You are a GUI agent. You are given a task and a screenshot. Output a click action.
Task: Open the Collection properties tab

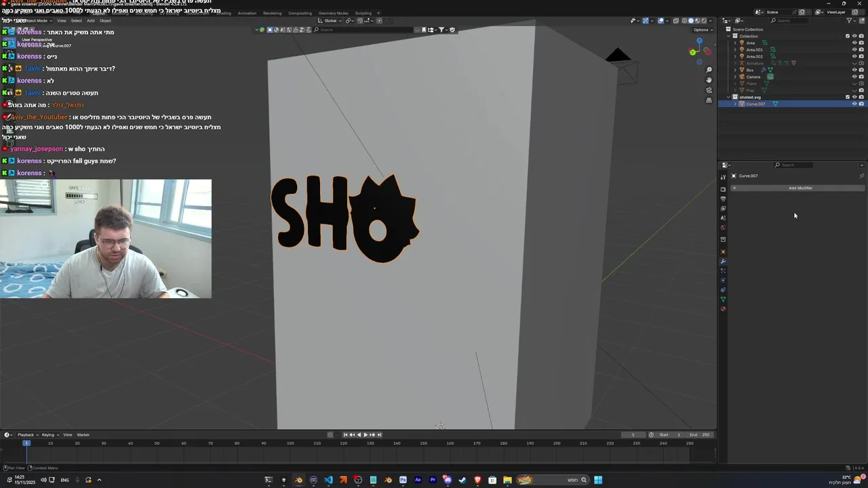click(723, 239)
